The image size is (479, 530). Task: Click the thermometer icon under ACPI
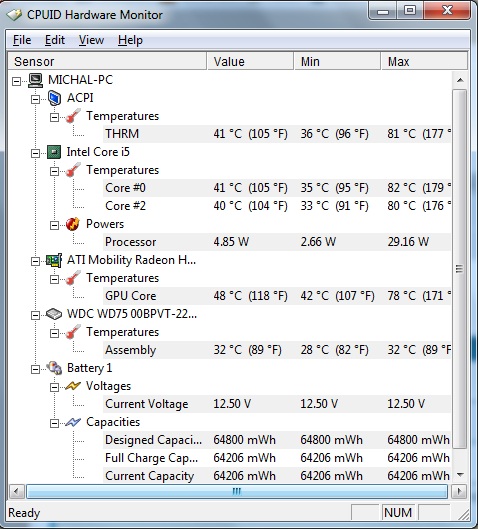tap(73, 116)
